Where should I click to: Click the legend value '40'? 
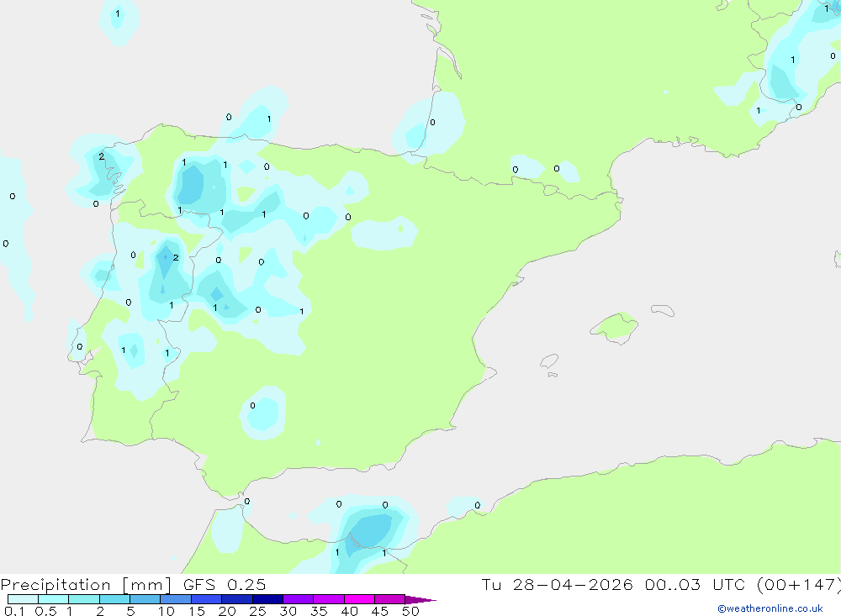(350, 611)
